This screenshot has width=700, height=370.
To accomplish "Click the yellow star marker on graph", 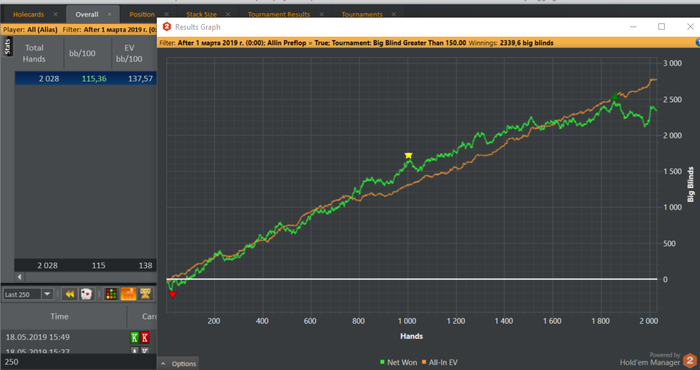I will [x=408, y=155].
